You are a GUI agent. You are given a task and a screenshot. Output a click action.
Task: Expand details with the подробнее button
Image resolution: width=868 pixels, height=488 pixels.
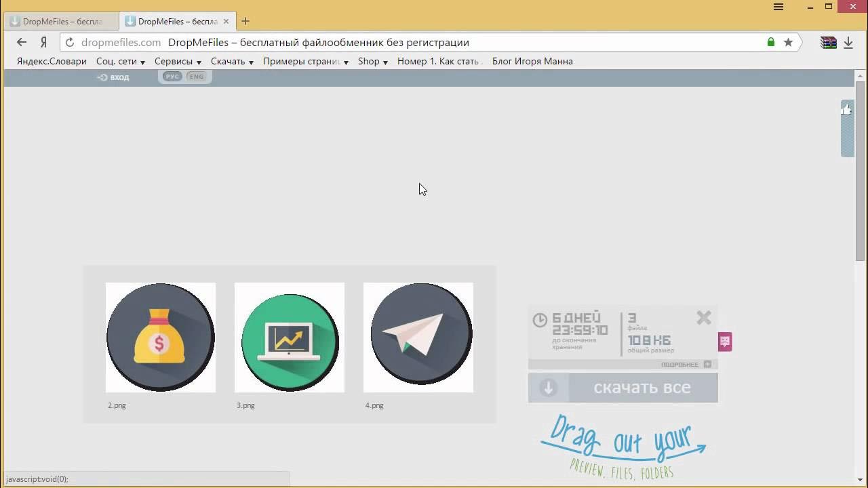point(686,365)
